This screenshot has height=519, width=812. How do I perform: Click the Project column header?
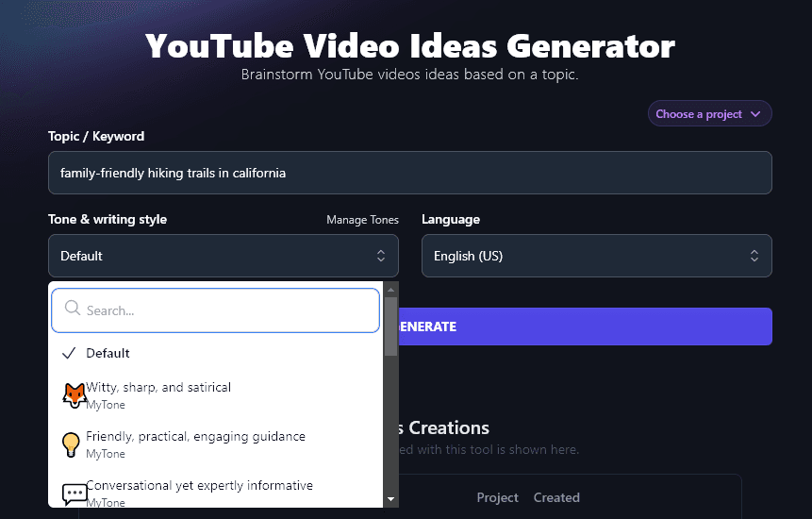tap(497, 497)
